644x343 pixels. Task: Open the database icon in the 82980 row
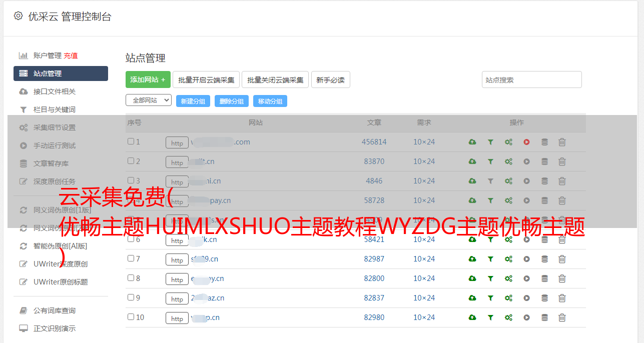coord(544,317)
